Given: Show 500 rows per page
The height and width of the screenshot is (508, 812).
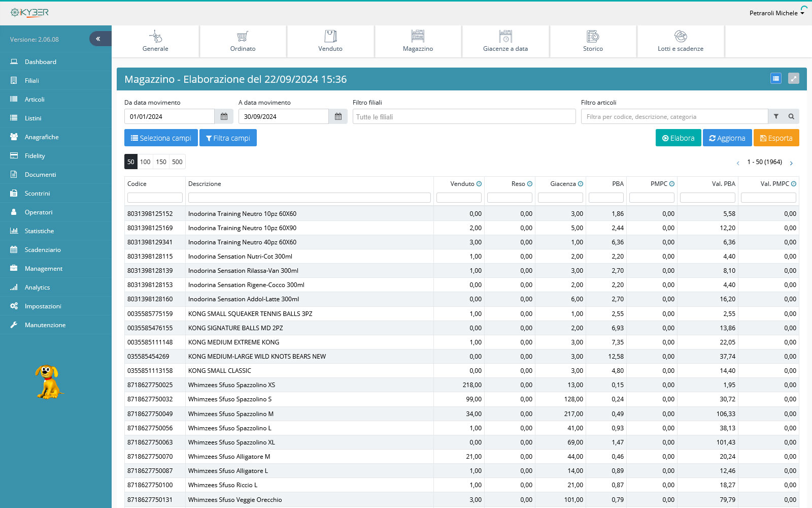Looking at the screenshot, I should (x=177, y=162).
